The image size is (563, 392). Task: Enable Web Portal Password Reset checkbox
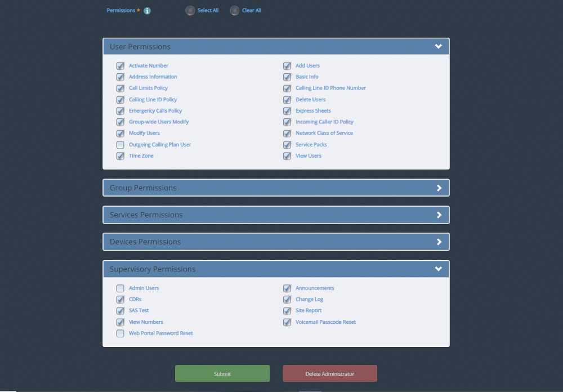120,333
